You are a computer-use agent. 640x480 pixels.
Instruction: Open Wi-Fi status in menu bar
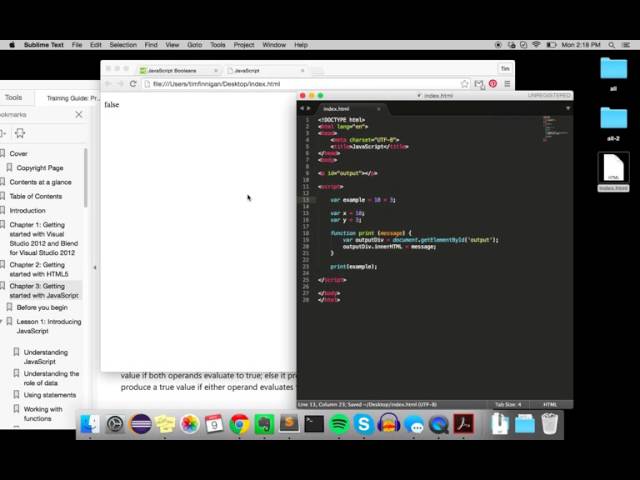[x=536, y=44]
